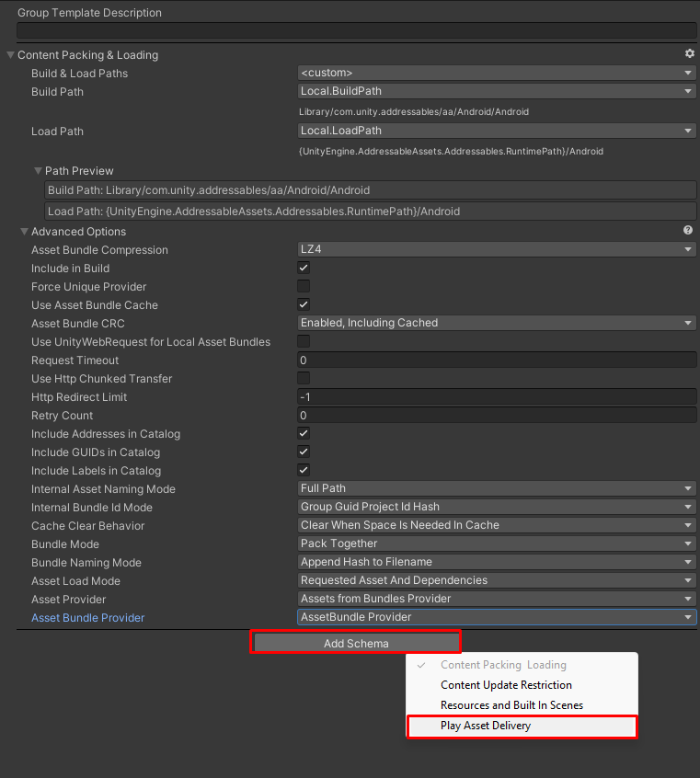Open the Build Path dropdown
The width and height of the screenshot is (700, 778).
click(497, 91)
